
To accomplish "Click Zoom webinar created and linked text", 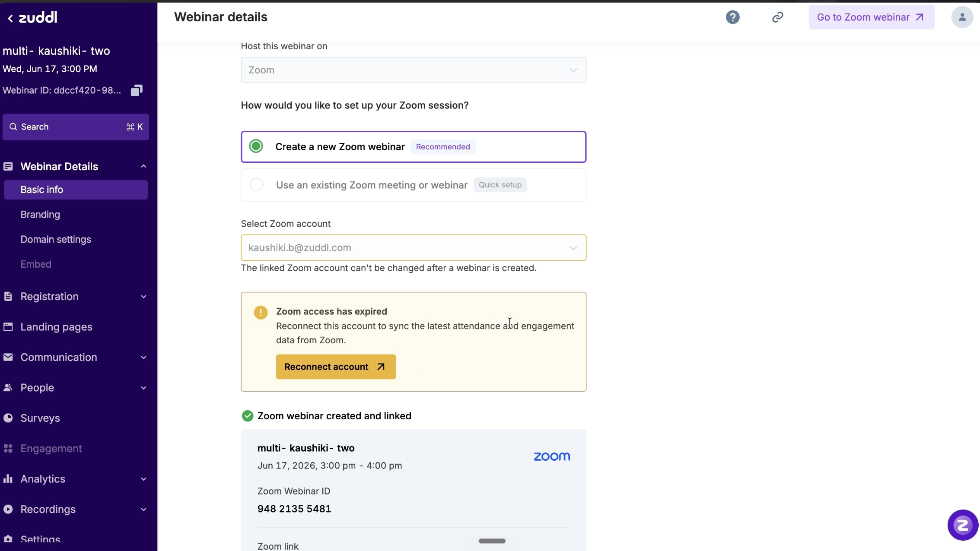I will pyautogui.click(x=334, y=416).
